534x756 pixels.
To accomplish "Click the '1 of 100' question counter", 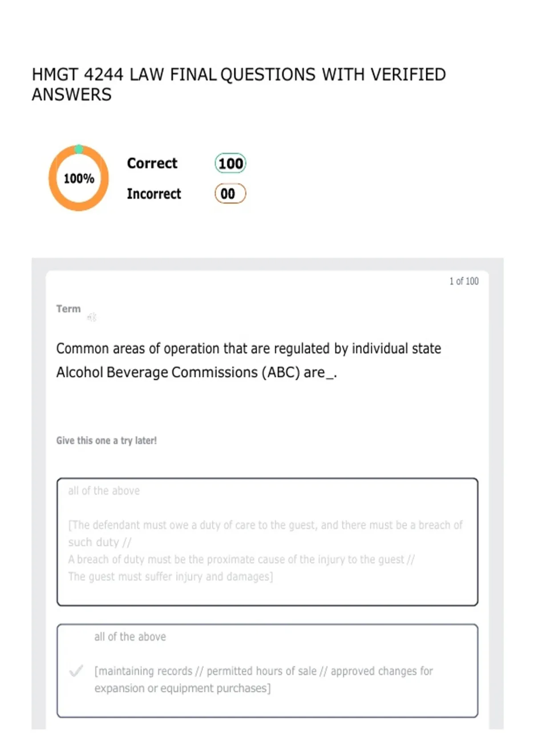I will [x=464, y=281].
